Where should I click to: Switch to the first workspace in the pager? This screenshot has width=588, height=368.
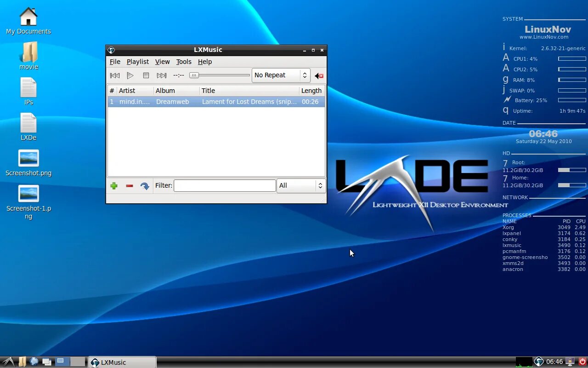[62, 362]
